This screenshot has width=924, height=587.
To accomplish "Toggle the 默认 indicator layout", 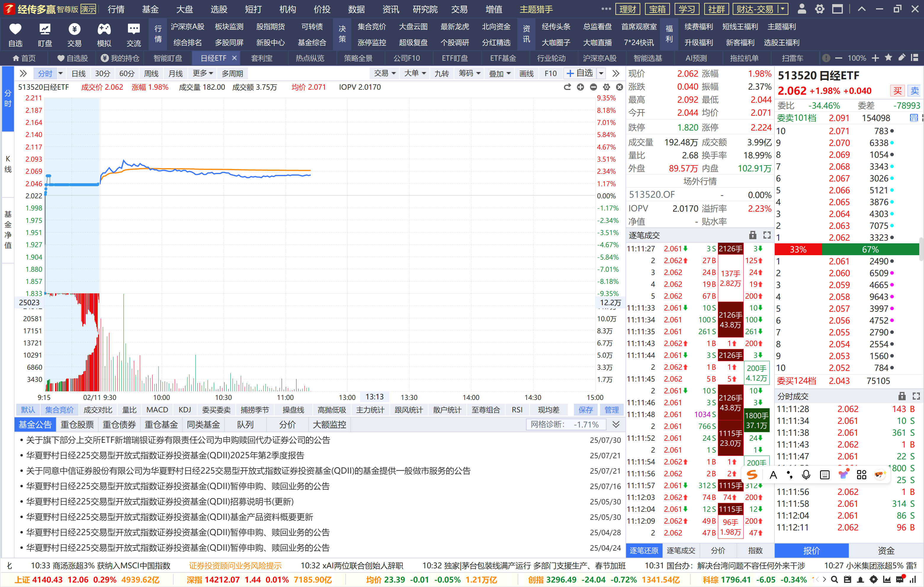I will [x=28, y=410].
